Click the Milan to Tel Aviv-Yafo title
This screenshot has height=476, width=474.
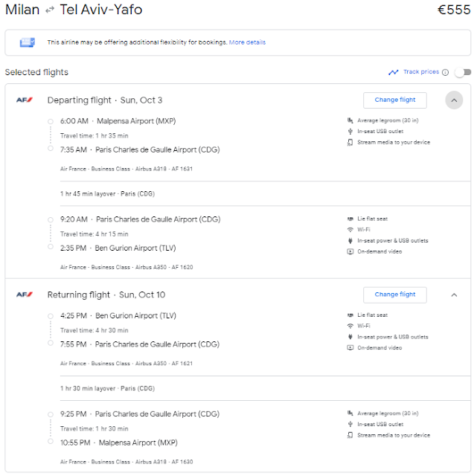click(74, 10)
